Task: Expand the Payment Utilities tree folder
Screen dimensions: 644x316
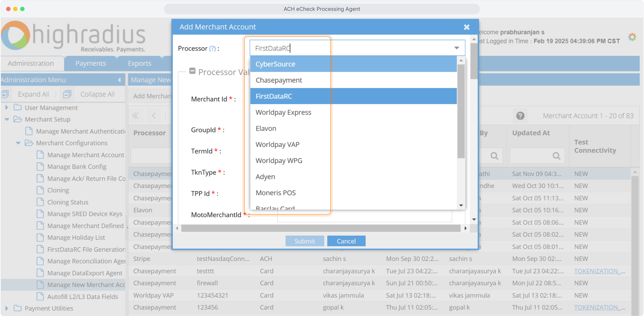Action: tap(7, 308)
